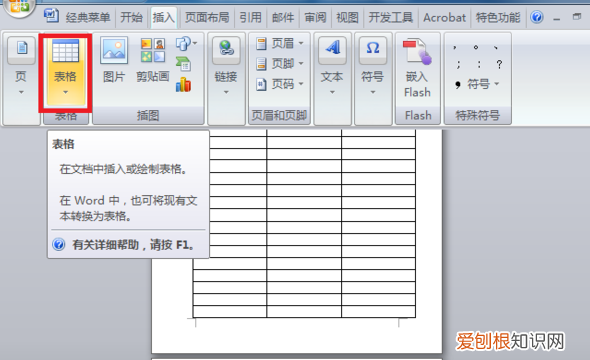Click the Footer (页脚) icon

click(262, 64)
